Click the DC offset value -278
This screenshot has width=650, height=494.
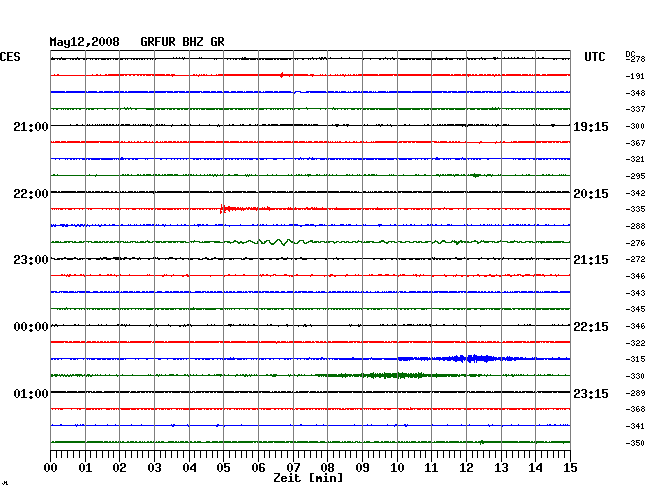(x=635, y=59)
